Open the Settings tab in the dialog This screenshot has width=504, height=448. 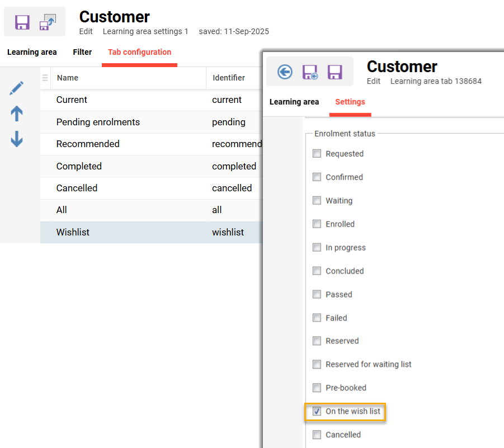click(350, 102)
